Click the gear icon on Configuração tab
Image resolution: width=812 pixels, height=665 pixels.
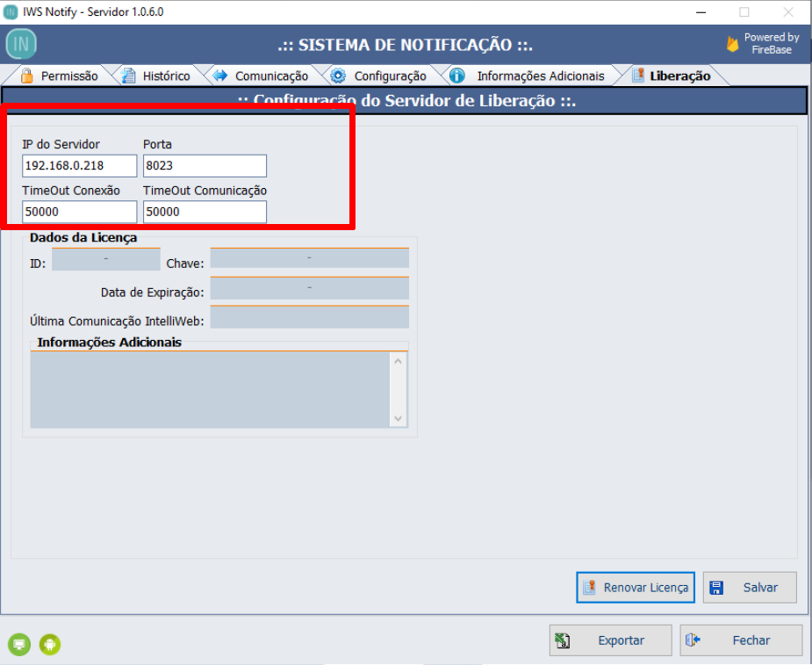338,76
